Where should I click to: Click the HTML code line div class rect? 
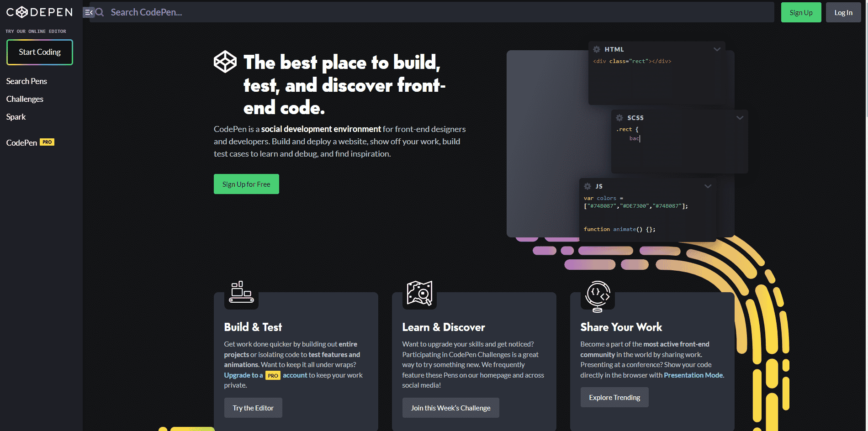tap(632, 61)
